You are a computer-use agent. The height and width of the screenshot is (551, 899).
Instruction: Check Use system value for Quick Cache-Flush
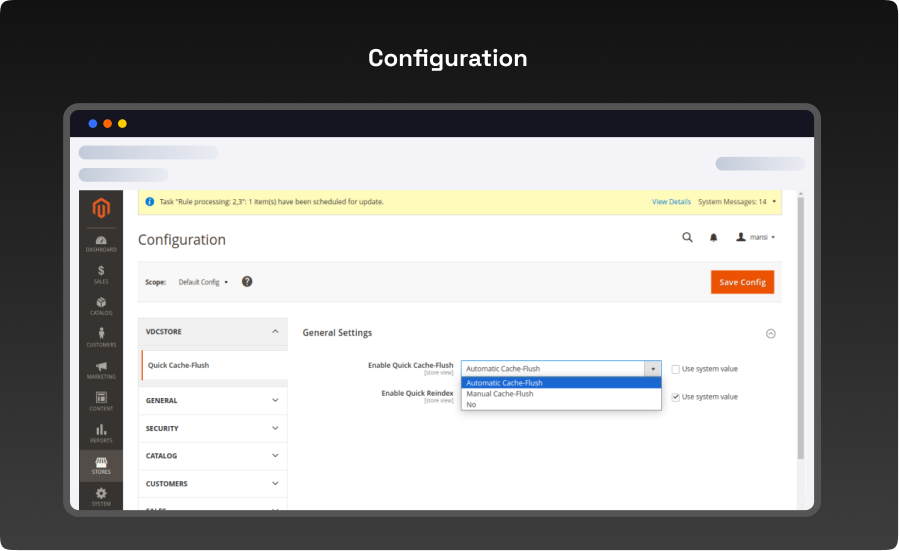pyautogui.click(x=676, y=369)
